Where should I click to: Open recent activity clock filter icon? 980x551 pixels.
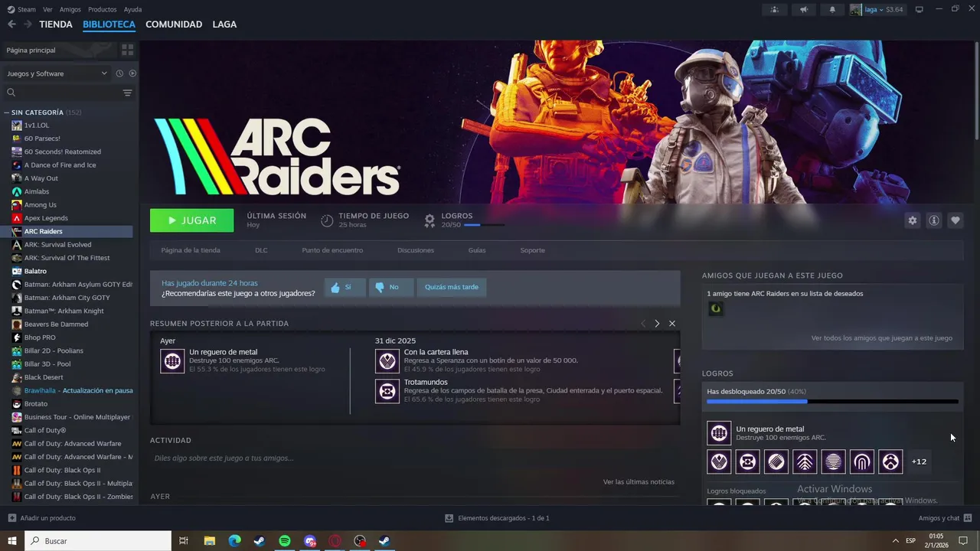tap(119, 73)
